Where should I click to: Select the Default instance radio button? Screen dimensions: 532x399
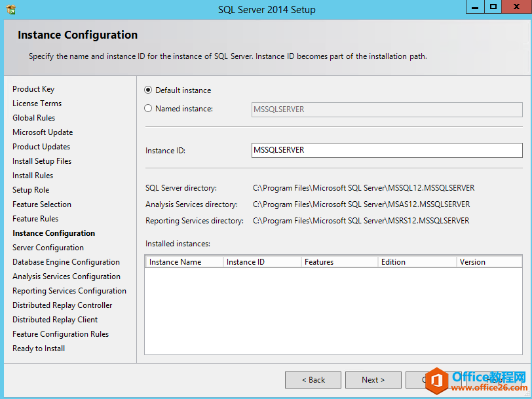point(148,90)
